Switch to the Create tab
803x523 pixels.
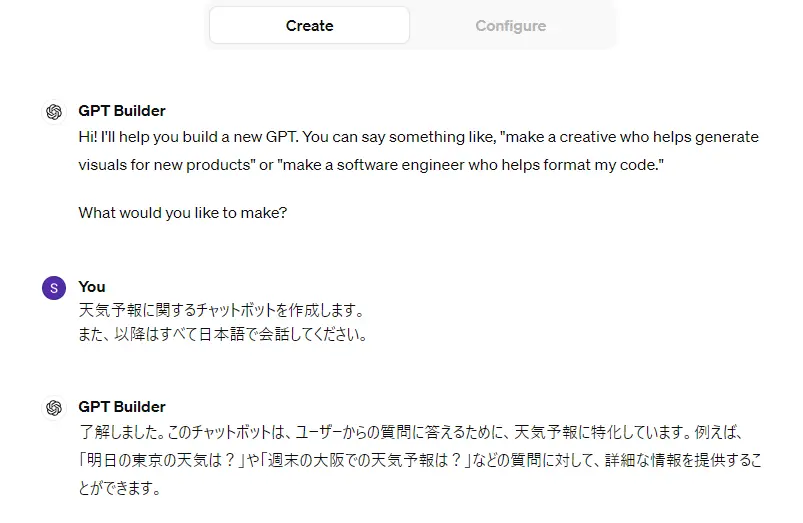coord(309,26)
